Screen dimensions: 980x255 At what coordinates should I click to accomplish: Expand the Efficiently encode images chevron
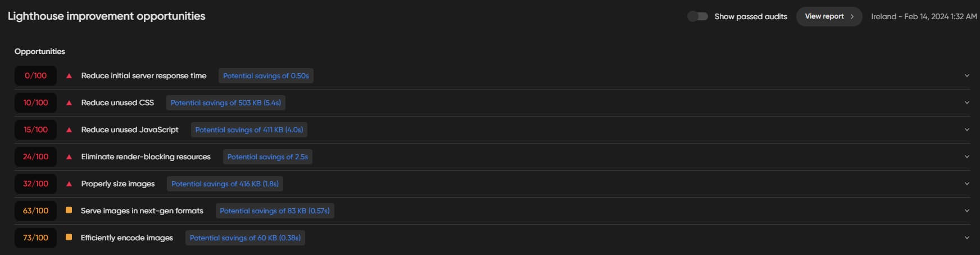967,238
